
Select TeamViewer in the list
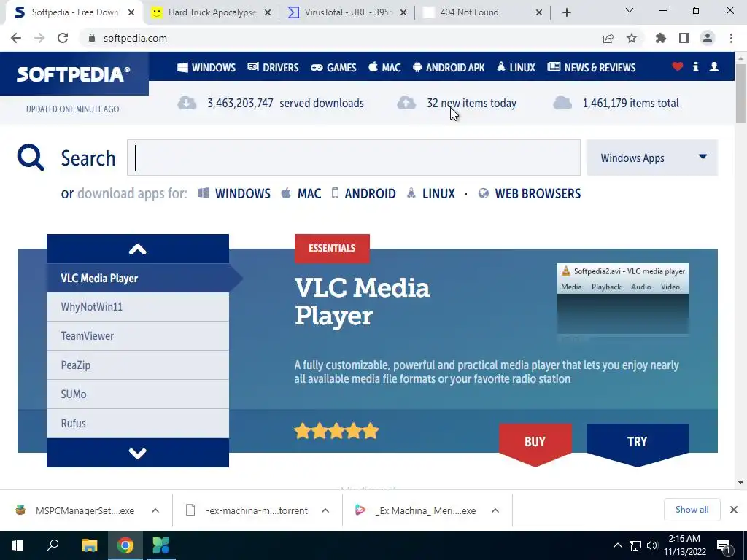coord(138,336)
